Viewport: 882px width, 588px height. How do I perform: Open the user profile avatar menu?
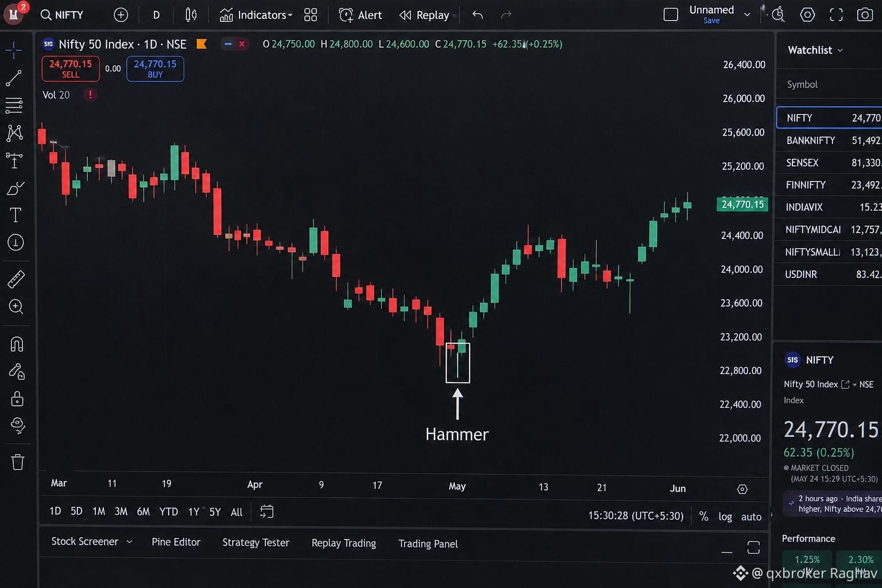click(x=14, y=14)
